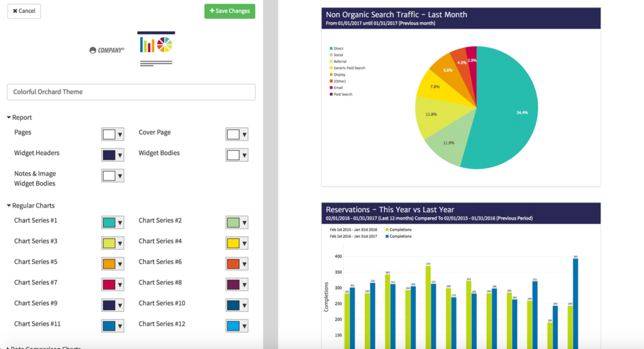Viewport: 644px width, 349px height.
Task: Open Chart Series #5 orange swatch
Action: [x=113, y=264]
